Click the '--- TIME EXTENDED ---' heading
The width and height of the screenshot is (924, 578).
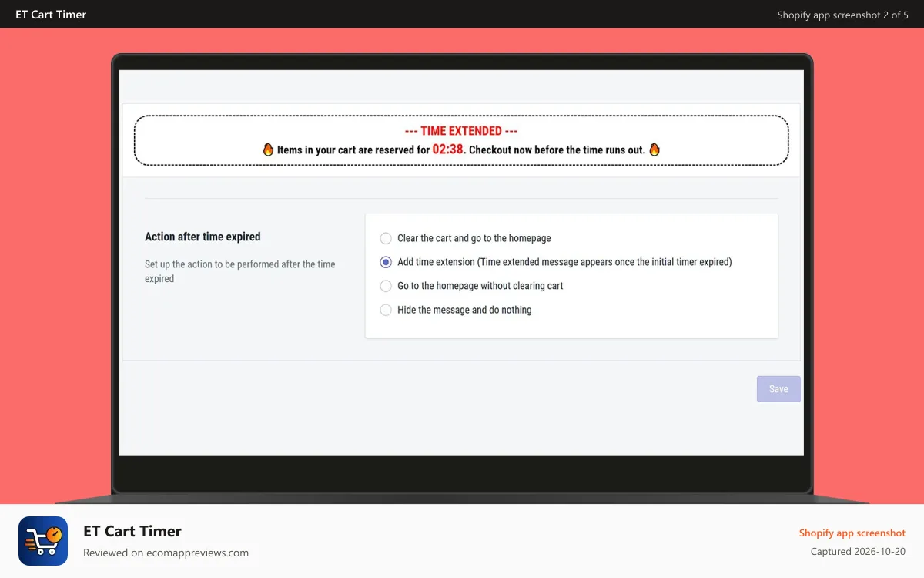point(461,131)
